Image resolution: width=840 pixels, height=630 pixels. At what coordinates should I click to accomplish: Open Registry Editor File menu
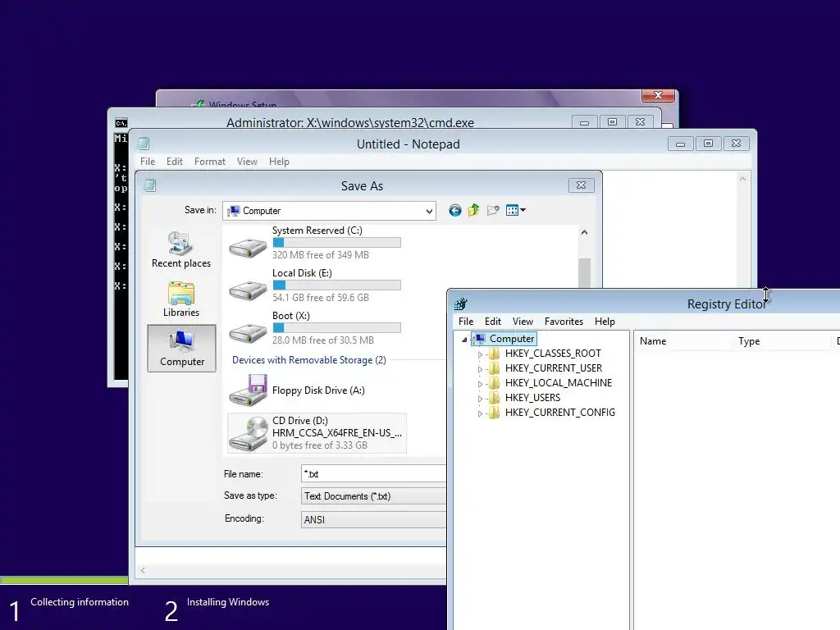pos(466,322)
